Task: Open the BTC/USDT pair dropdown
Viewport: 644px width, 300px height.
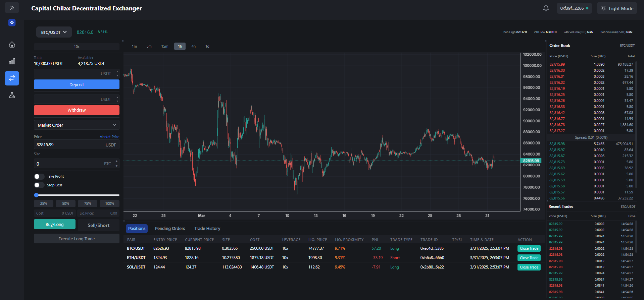Action: tap(54, 32)
